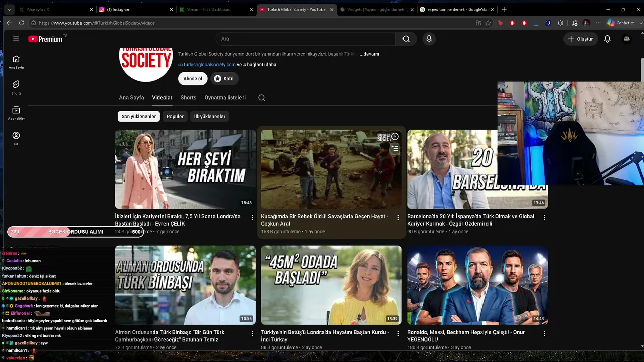Play the HER ŞEYİ BIRAKTIM thumbnail
This screenshot has height=362, width=644.
pos(185,169)
